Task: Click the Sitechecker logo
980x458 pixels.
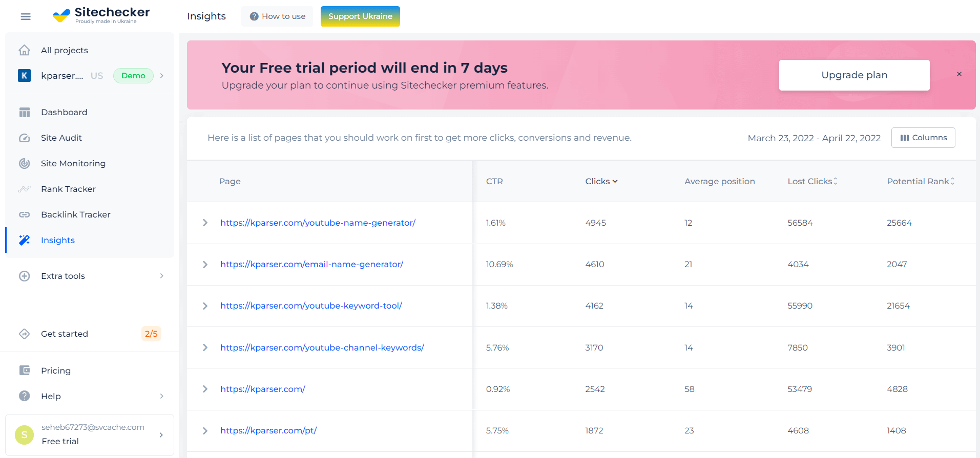Action: [101, 15]
